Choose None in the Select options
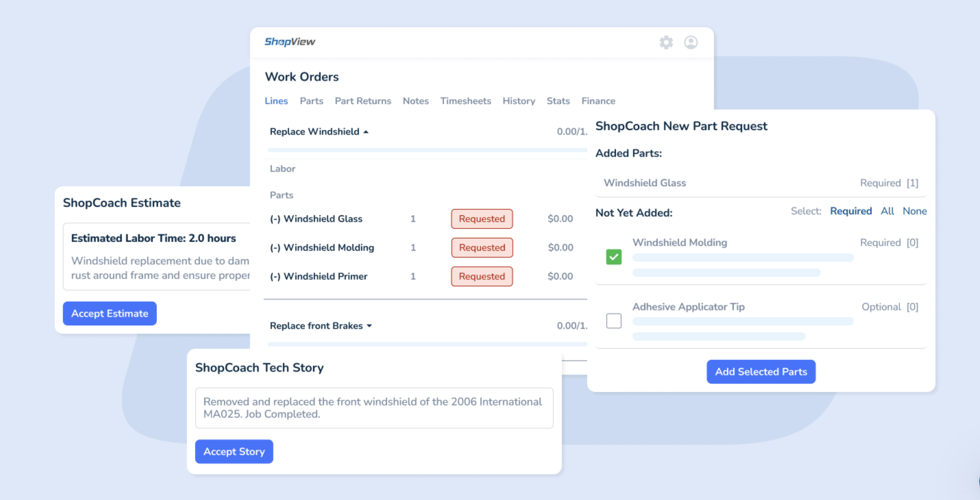Image resolution: width=980 pixels, height=500 pixels. coord(915,211)
